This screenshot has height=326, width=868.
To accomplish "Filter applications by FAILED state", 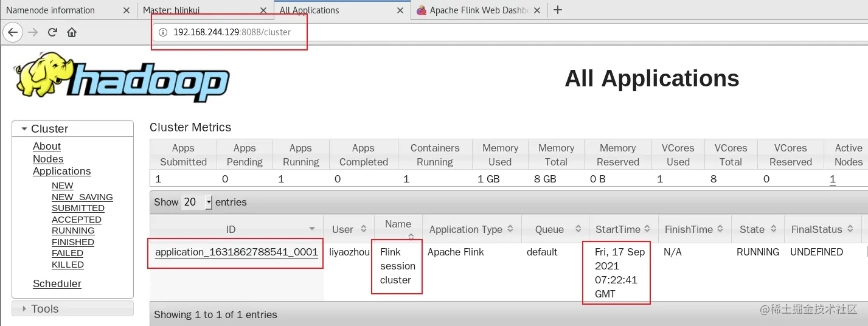I will click(x=68, y=253).
